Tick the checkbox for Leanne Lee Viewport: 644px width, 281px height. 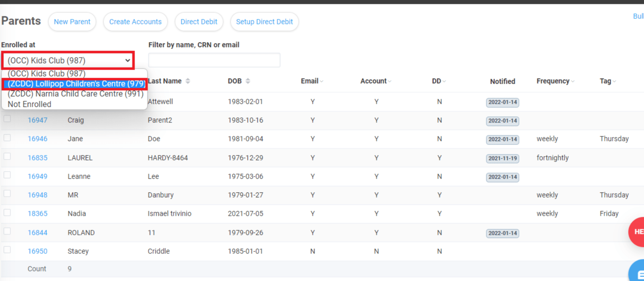click(7, 175)
